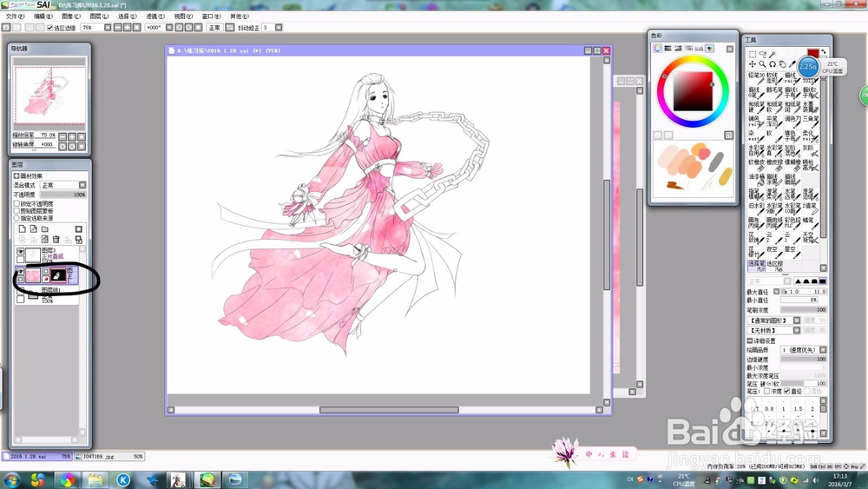
Task: Switch to 2016.1.28.sai document tab
Action: pos(37,456)
